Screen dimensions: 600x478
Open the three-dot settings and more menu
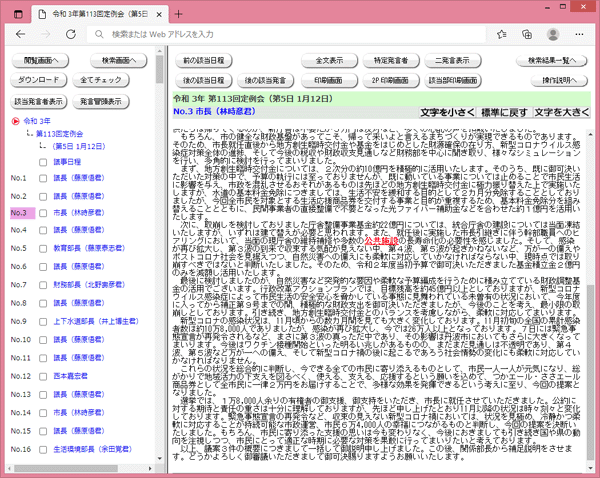click(579, 34)
